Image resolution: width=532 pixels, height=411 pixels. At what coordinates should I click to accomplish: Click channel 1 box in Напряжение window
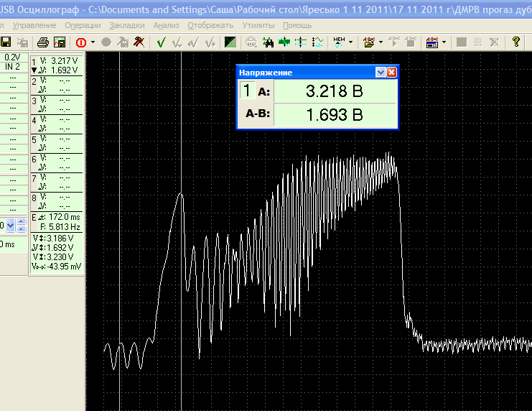248,91
